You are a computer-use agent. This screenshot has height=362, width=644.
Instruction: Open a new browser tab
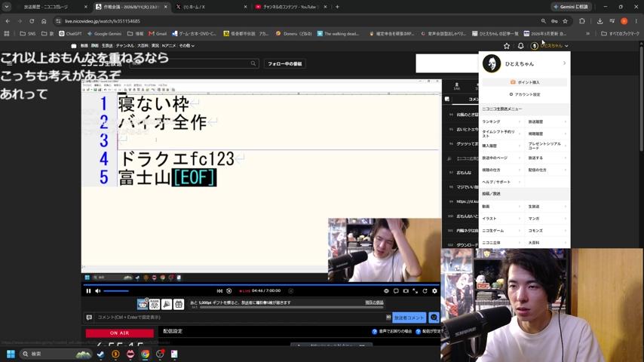pyautogui.click(x=337, y=7)
